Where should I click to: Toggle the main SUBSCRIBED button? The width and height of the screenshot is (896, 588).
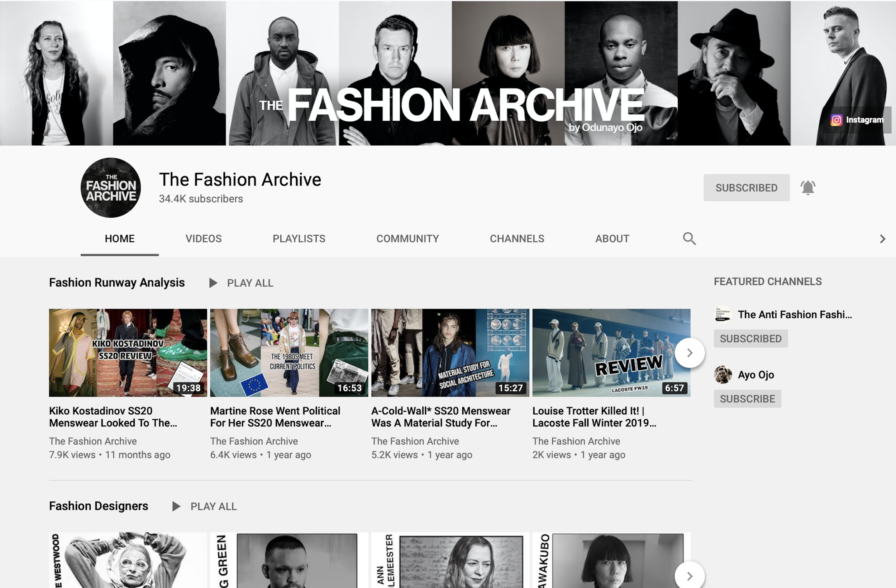746,188
